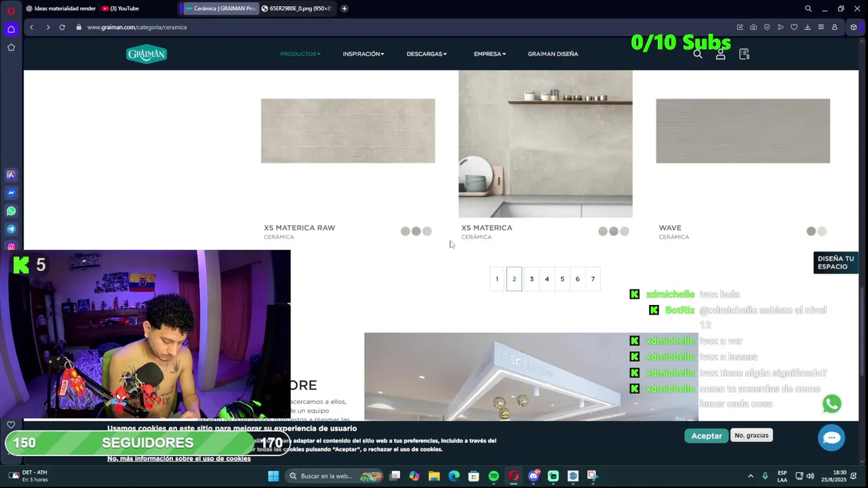Go to pagination page 5

point(562,279)
